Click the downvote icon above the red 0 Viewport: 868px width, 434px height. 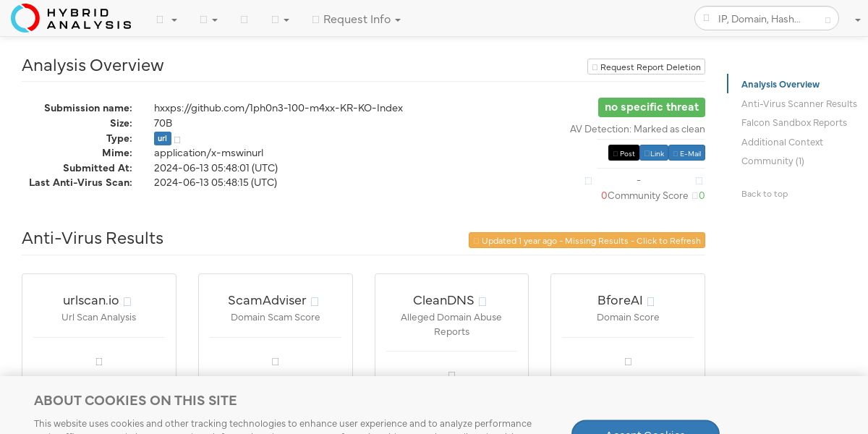tap(588, 181)
